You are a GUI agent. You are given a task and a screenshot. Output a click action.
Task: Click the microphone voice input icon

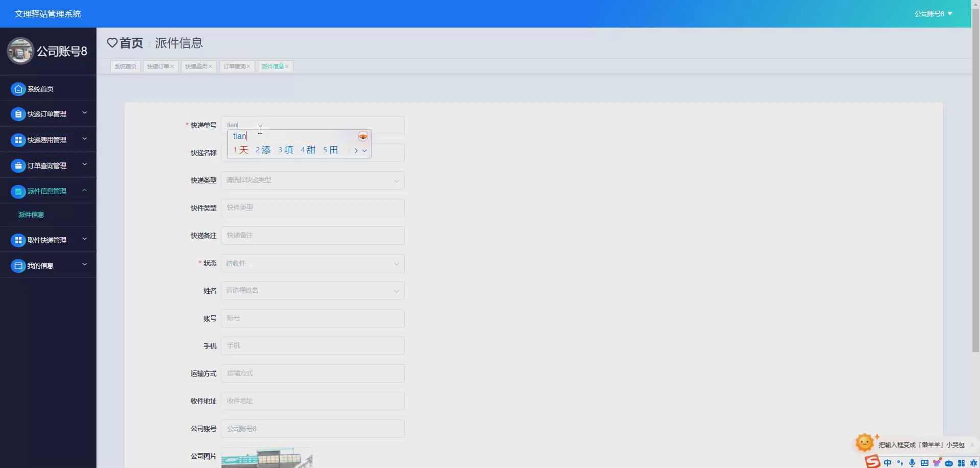pyautogui.click(x=912, y=463)
